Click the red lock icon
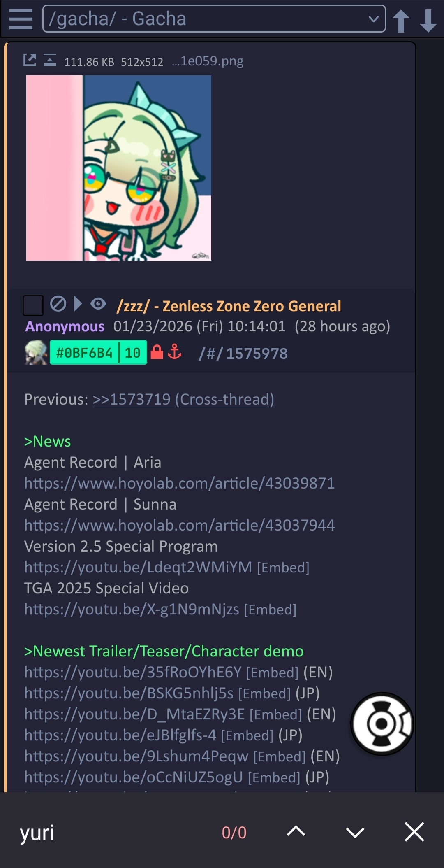The height and width of the screenshot is (868, 444). (x=157, y=352)
